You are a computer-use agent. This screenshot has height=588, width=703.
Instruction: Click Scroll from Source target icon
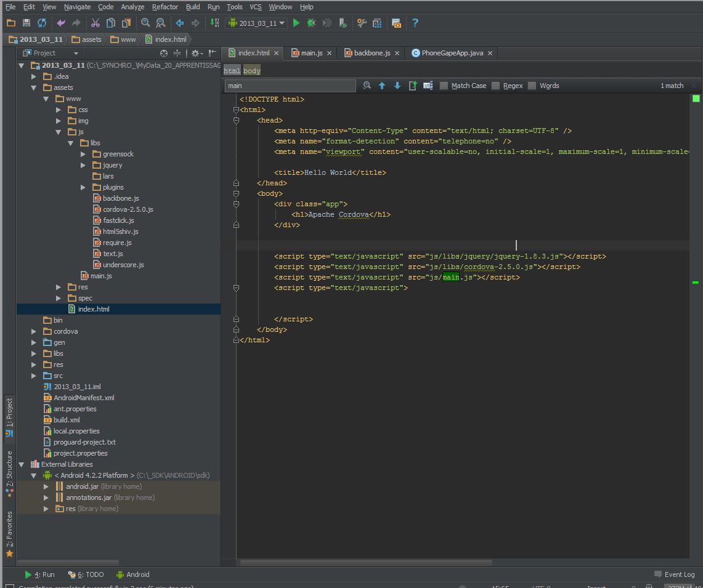point(164,54)
